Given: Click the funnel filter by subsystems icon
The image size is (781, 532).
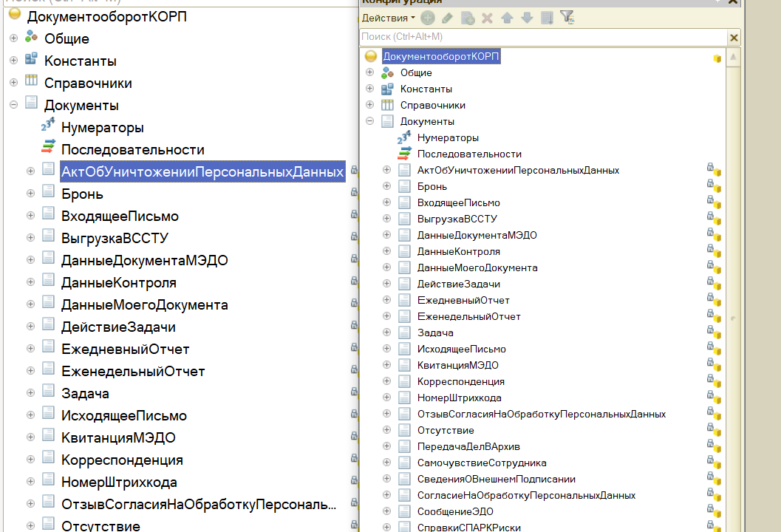Looking at the screenshot, I should point(567,18).
